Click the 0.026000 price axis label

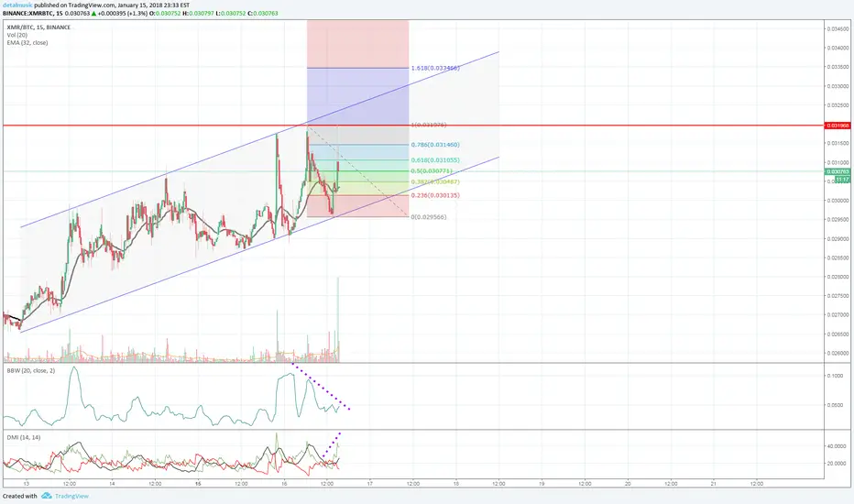(838, 353)
